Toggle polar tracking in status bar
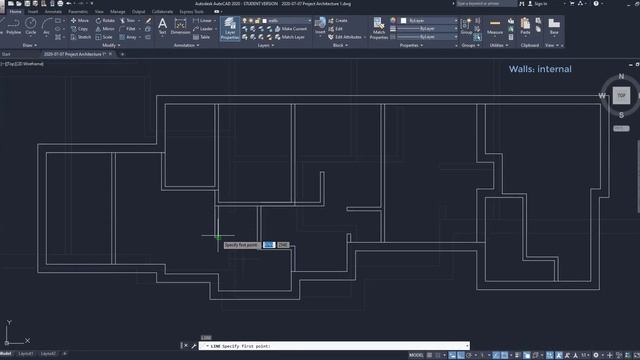Image resolution: width=640 pixels, height=360 pixels. pos(469,356)
